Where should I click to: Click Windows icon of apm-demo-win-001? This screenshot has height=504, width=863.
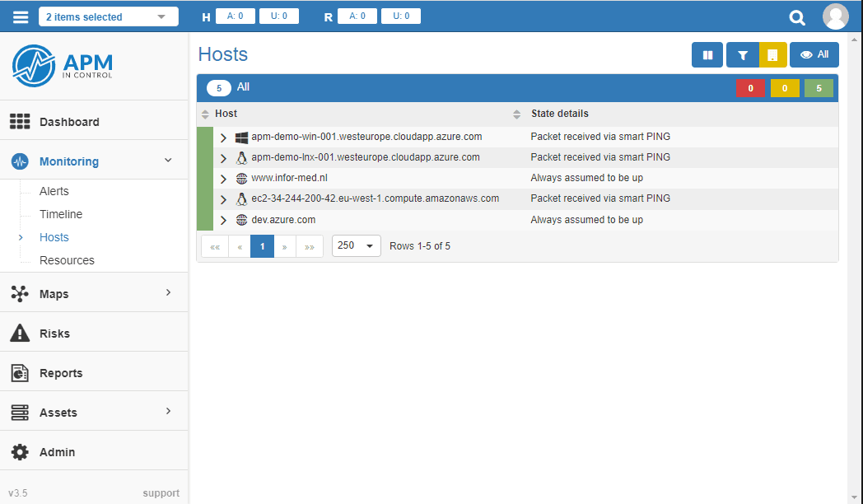click(x=241, y=138)
